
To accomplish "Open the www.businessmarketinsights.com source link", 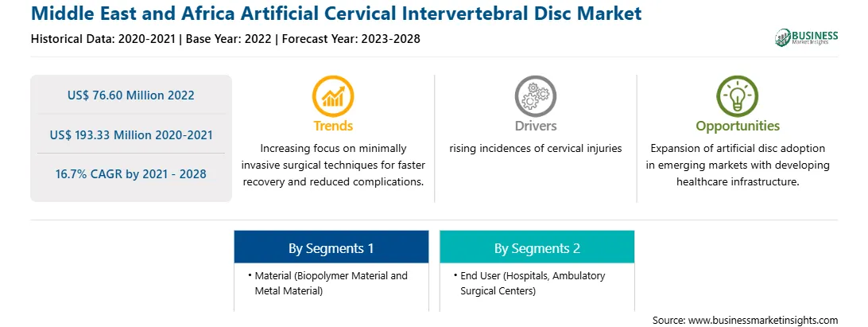I will coord(763,320).
